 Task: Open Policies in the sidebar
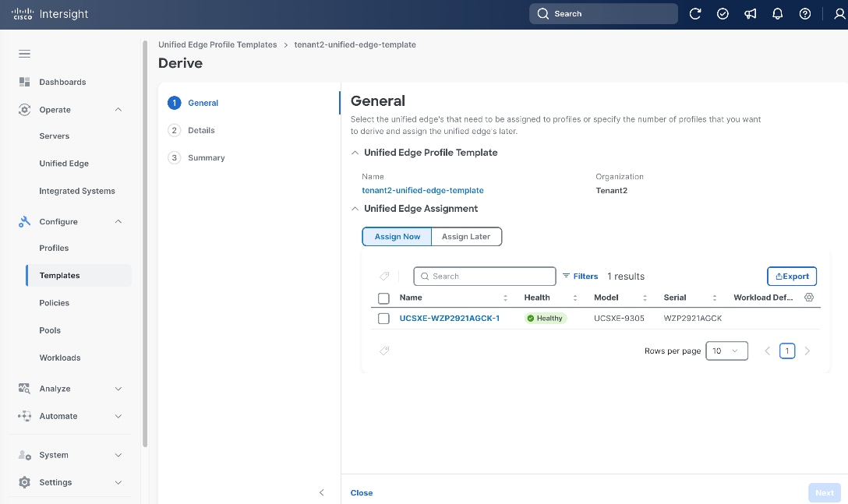click(54, 303)
